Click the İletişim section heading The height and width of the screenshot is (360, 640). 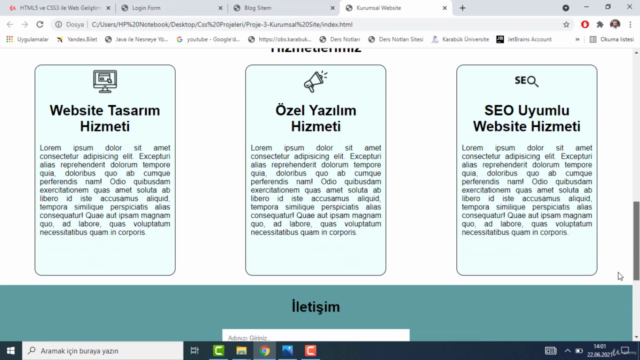[x=316, y=307]
